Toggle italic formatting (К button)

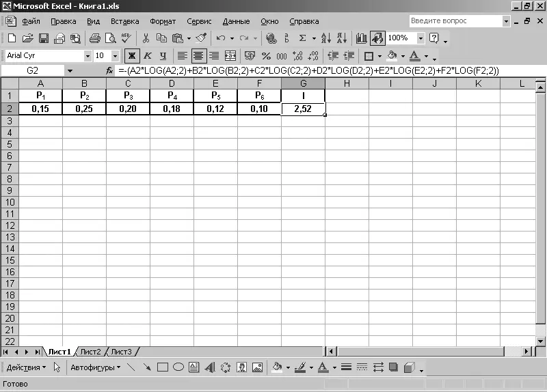(147, 56)
